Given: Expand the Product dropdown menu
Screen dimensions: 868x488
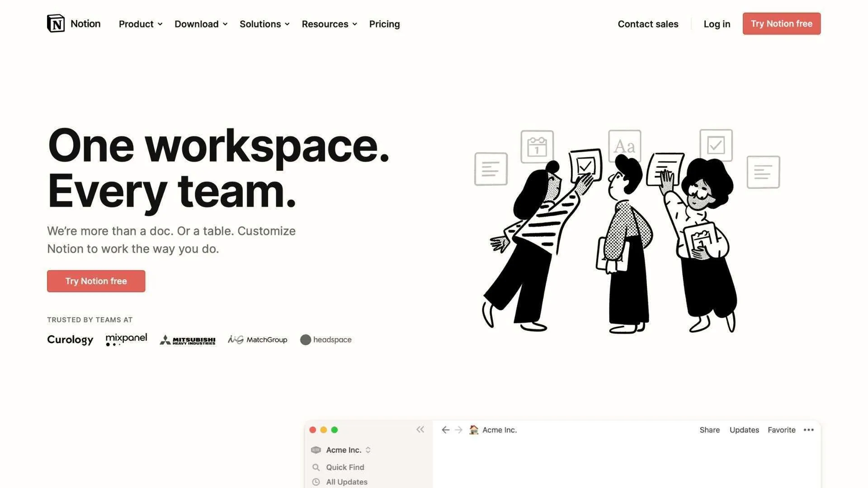Looking at the screenshot, I should tap(140, 24).
